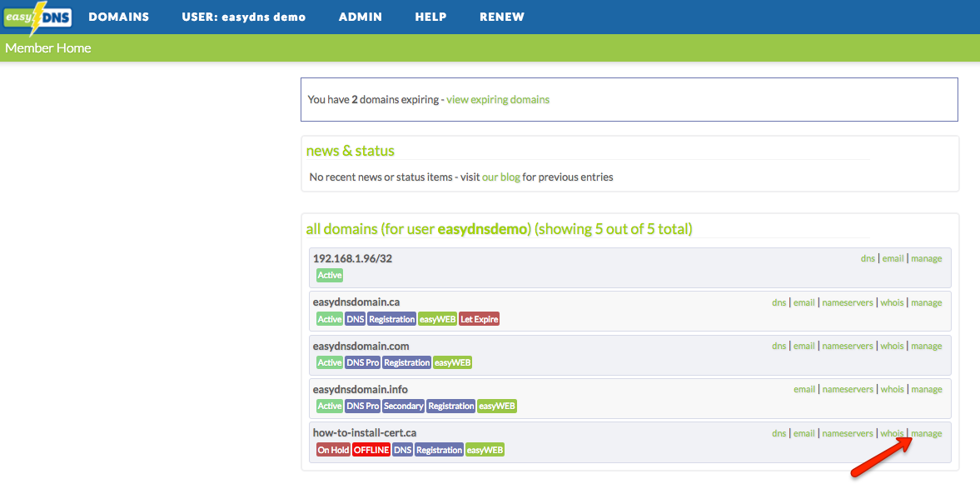Visit the our blog link
The height and width of the screenshot is (484, 980).
pos(501,177)
